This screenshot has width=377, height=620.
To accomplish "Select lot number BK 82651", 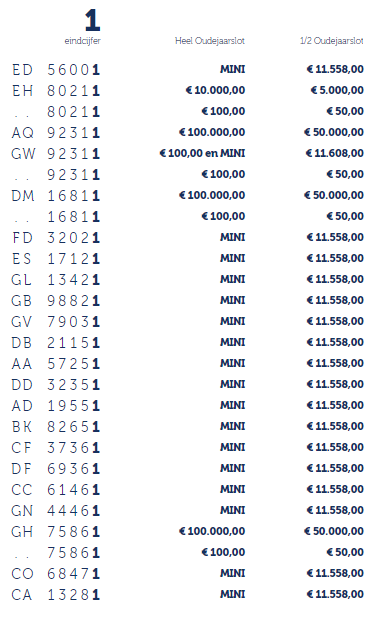I will [56, 427].
